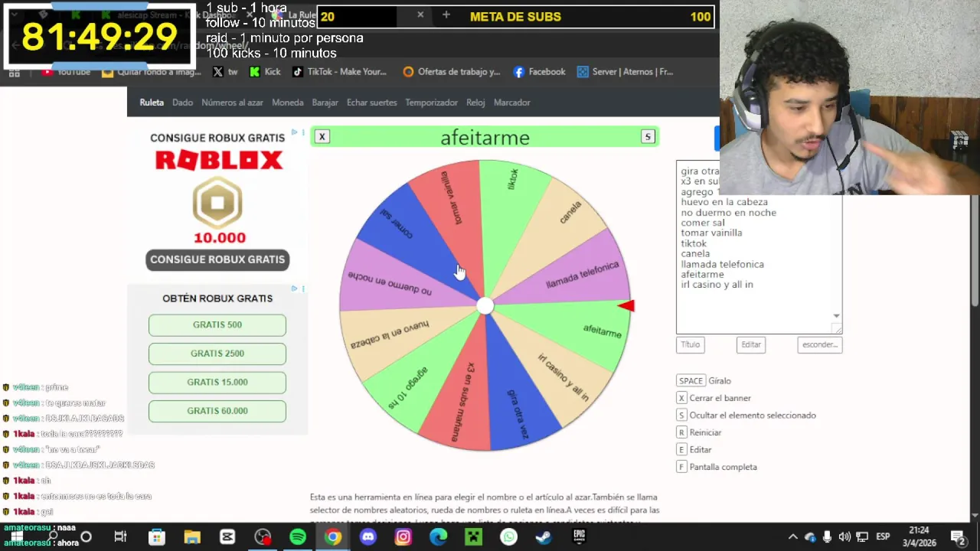
Task: Open the Kick bookmark
Action: tap(265, 72)
